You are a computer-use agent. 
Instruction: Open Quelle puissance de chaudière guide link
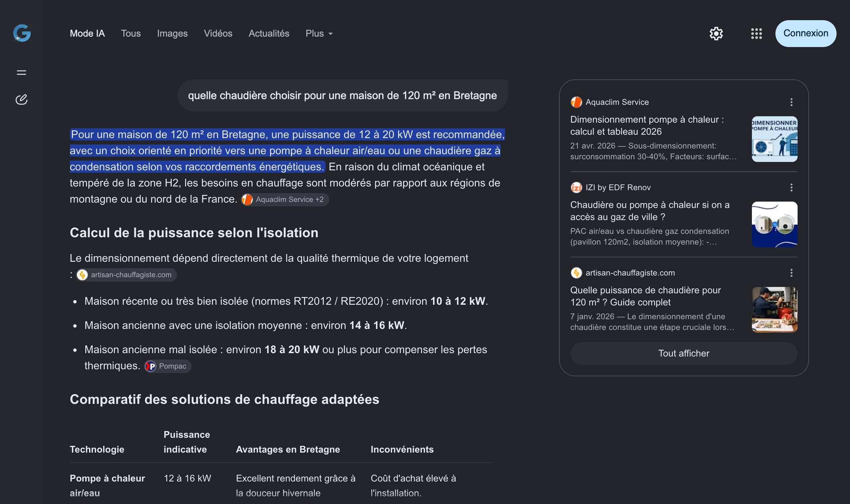tap(645, 296)
